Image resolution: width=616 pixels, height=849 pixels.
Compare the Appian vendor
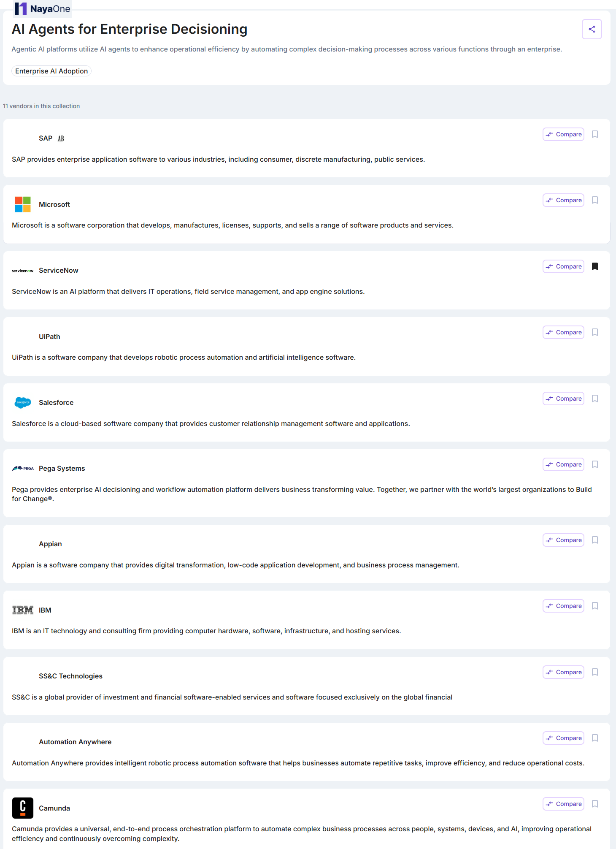563,540
